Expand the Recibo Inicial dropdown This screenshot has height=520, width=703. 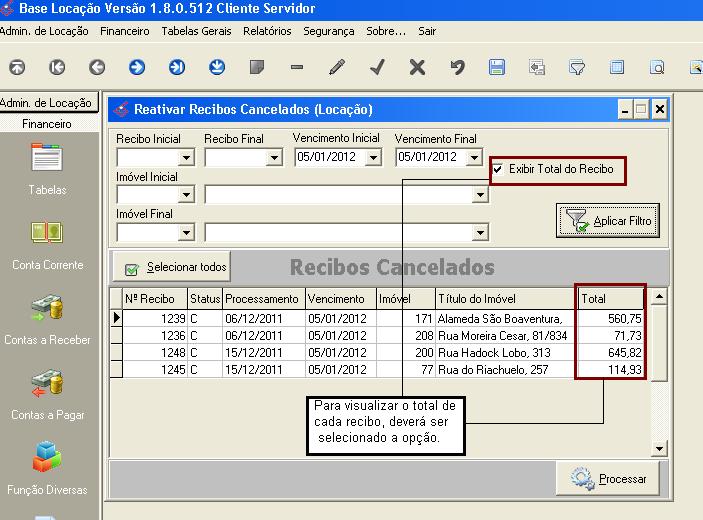(x=186, y=158)
